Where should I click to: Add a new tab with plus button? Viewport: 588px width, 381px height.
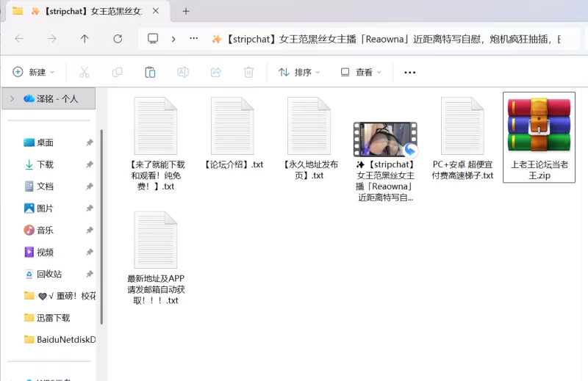[x=186, y=11]
